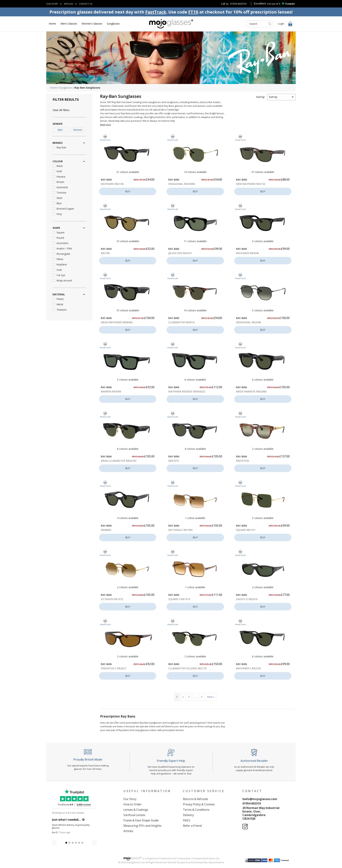Select last Trustpilot carousel dot
The width and height of the screenshot is (342, 868).
tap(82, 843)
